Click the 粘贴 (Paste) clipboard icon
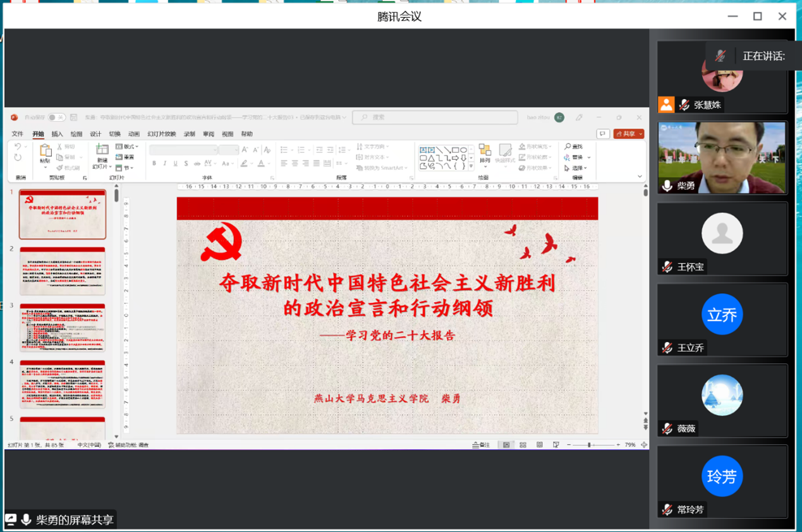Viewport: 802px width, 532px height. pos(45,151)
